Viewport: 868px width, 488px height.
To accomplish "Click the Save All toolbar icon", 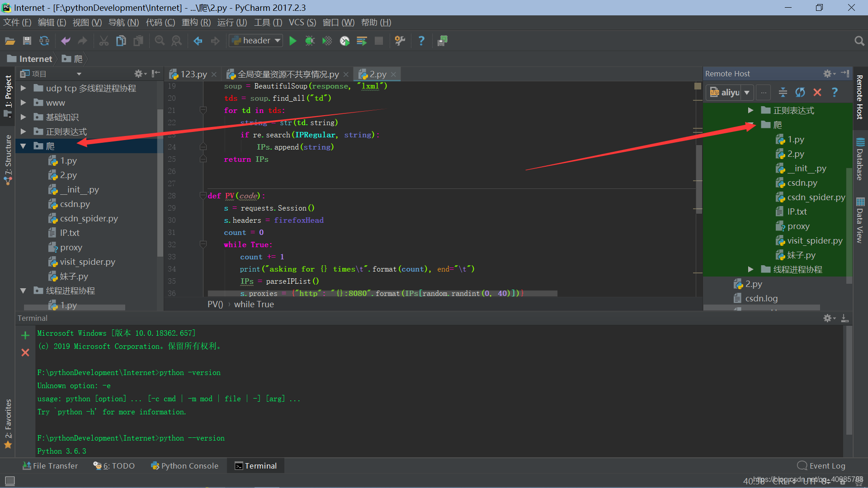I will point(27,41).
